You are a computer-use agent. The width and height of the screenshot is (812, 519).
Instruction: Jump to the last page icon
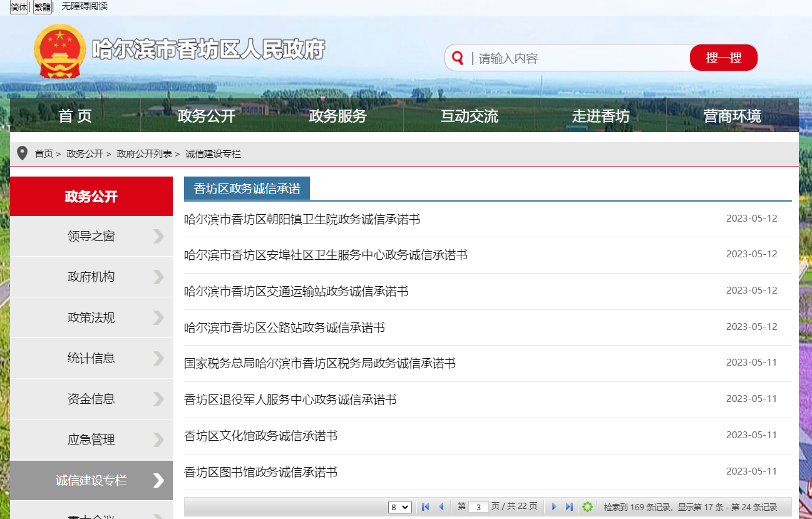pos(569,506)
